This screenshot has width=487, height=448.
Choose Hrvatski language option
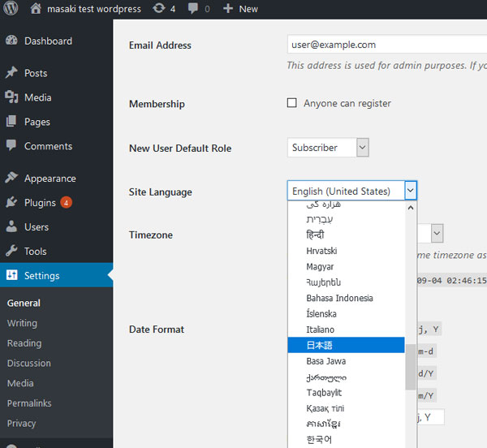pyautogui.click(x=346, y=251)
